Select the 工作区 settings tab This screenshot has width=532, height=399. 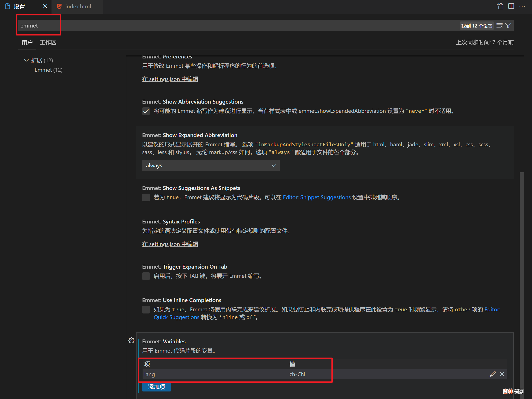click(48, 43)
